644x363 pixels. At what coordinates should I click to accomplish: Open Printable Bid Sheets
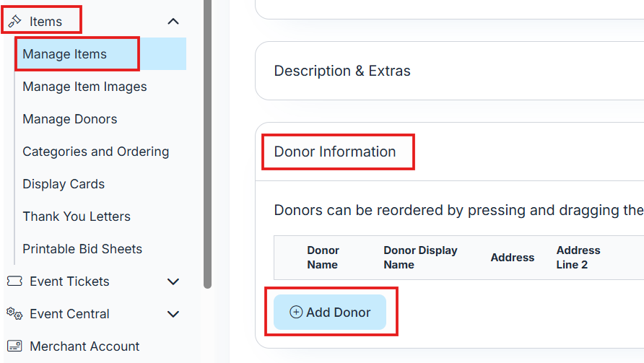(82, 249)
